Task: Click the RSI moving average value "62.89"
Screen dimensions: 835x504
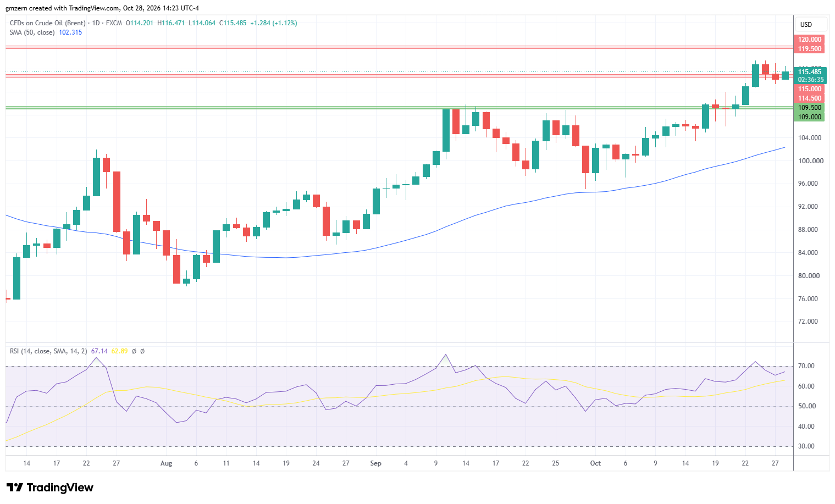Action: click(x=119, y=351)
